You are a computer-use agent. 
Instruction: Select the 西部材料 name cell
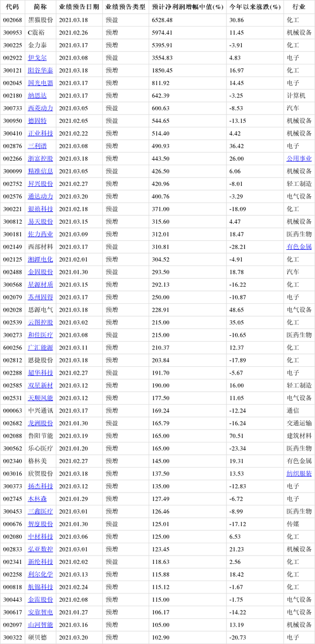(x=40, y=247)
